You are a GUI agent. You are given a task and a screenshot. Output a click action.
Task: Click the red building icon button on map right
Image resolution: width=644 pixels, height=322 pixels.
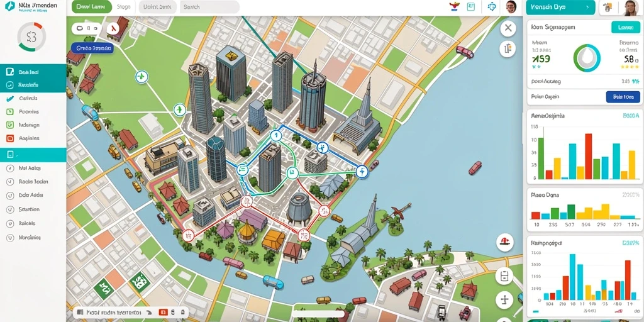[505, 242]
